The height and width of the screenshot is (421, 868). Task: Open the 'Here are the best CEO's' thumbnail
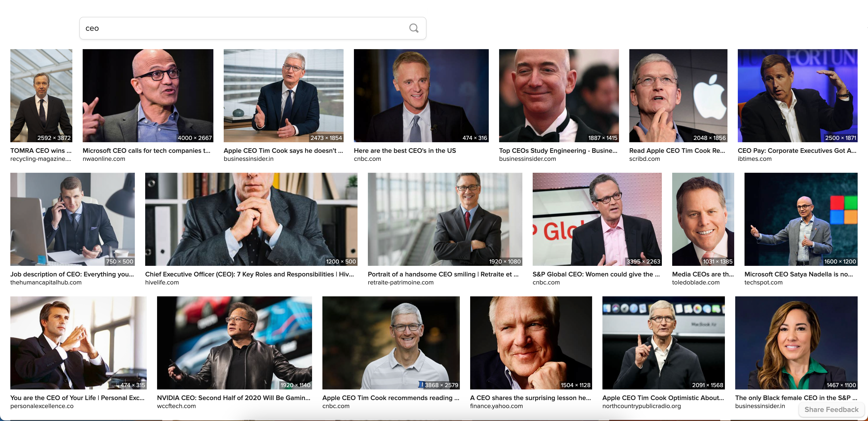pyautogui.click(x=421, y=95)
